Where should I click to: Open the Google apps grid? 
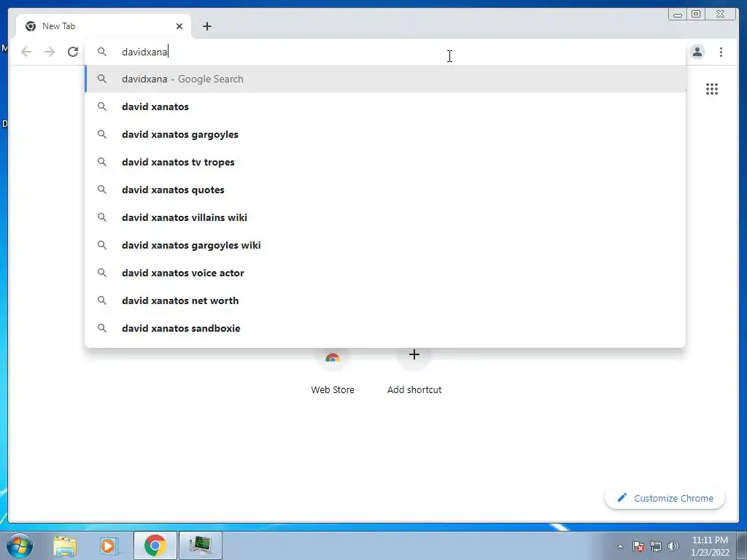click(x=712, y=89)
